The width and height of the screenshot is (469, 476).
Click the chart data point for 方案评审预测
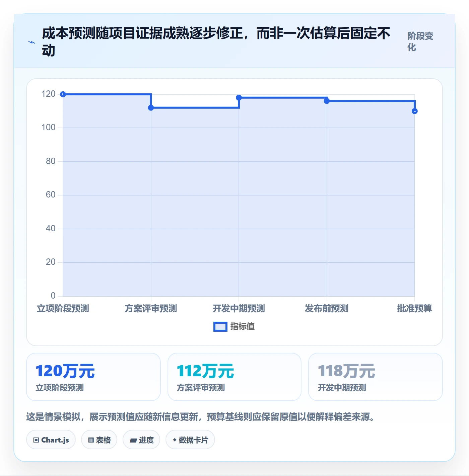point(151,108)
